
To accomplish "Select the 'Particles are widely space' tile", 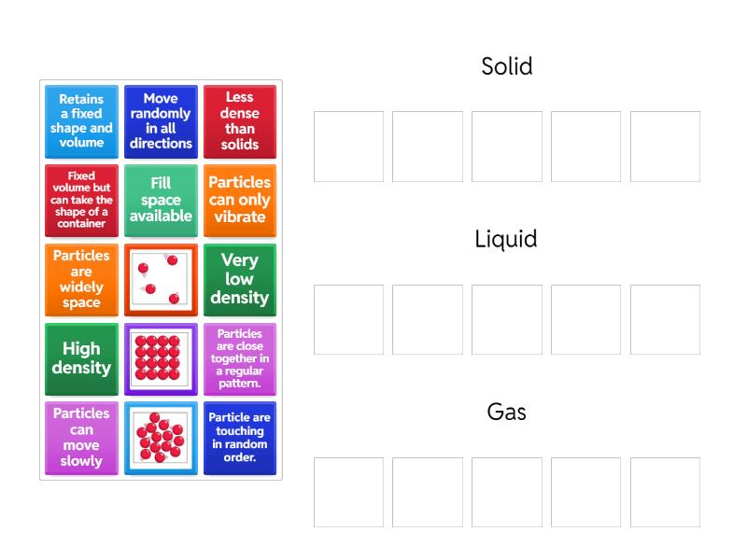I will (x=81, y=279).
